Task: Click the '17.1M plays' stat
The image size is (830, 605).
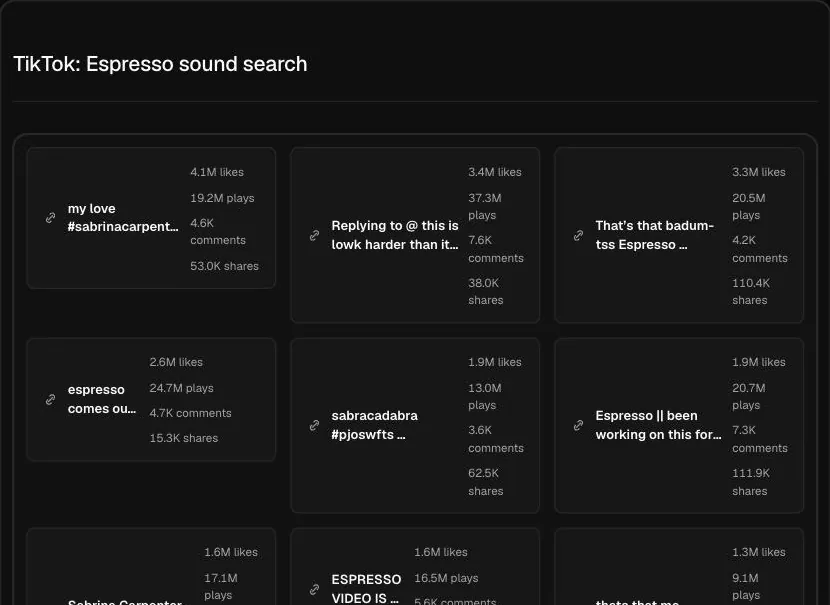Action: point(221,586)
